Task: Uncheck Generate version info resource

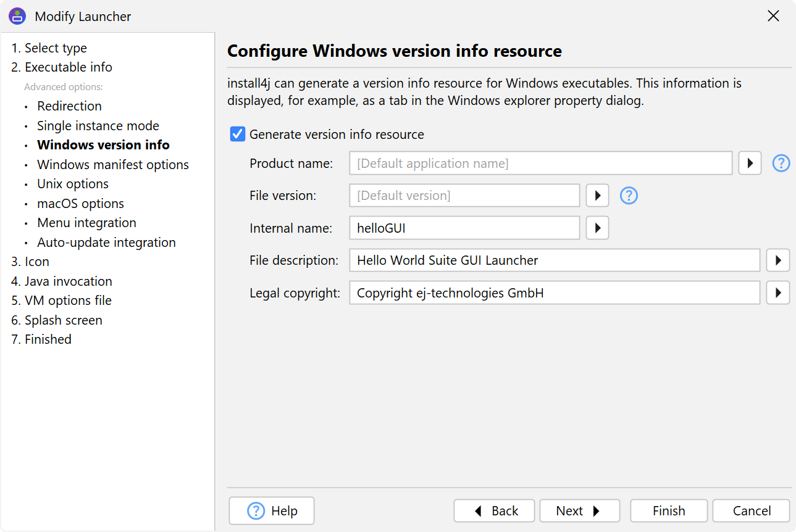Action: [238, 134]
